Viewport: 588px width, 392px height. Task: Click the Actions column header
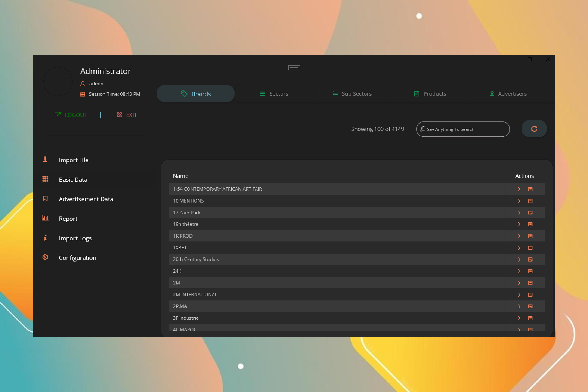524,176
